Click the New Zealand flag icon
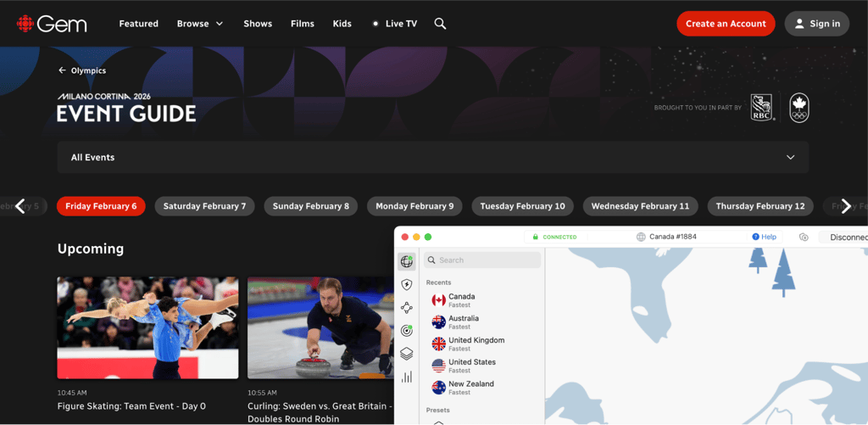The width and height of the screenshot is (868, 425). 438,388
